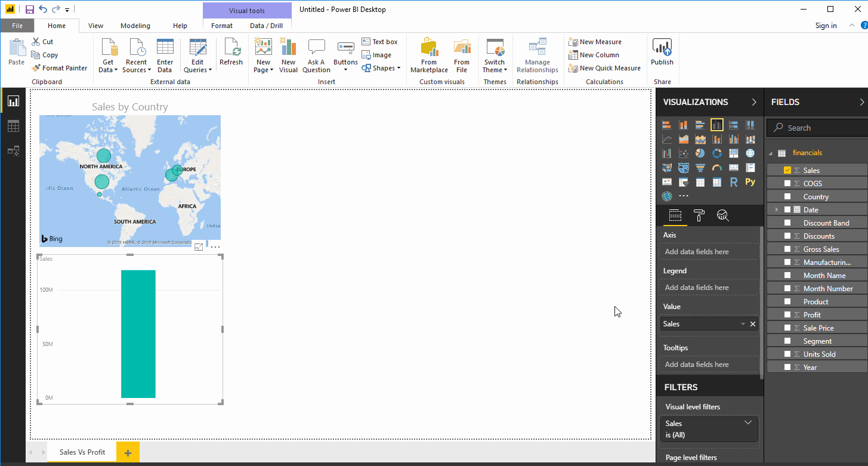
Task: Switch to Data view in left sidebar
Action: click(x=13, y=126)
